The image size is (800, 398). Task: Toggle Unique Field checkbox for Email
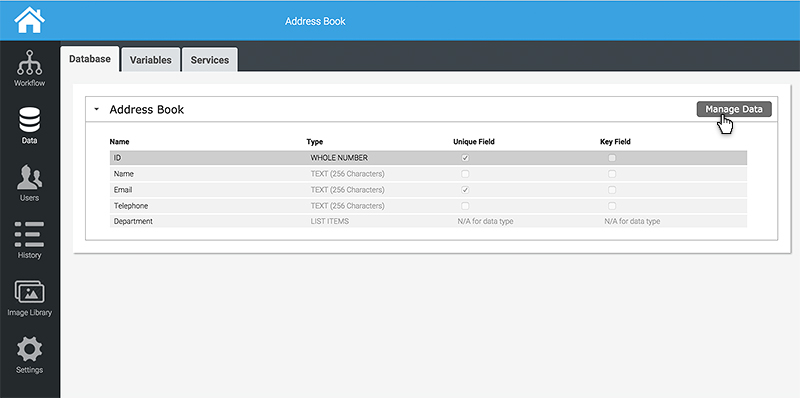coord(465,190)
